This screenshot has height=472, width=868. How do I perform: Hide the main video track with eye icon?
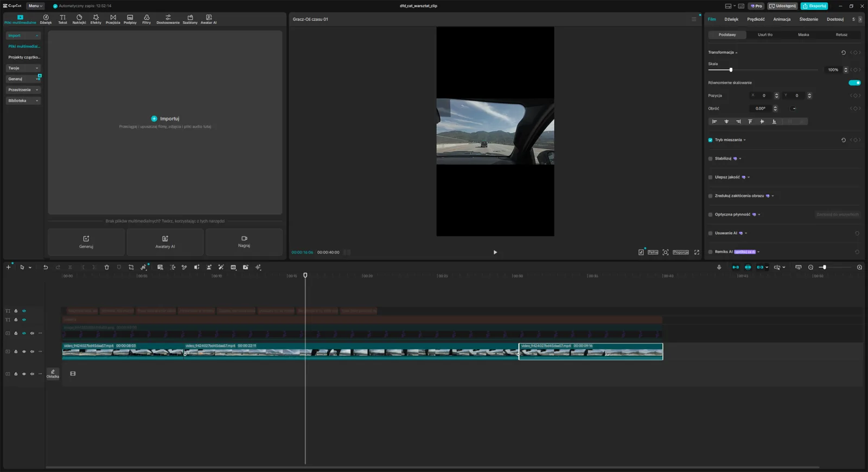tap(24, 352)
